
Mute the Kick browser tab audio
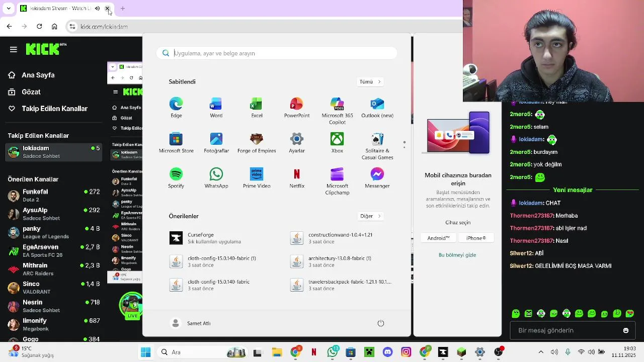97,9
